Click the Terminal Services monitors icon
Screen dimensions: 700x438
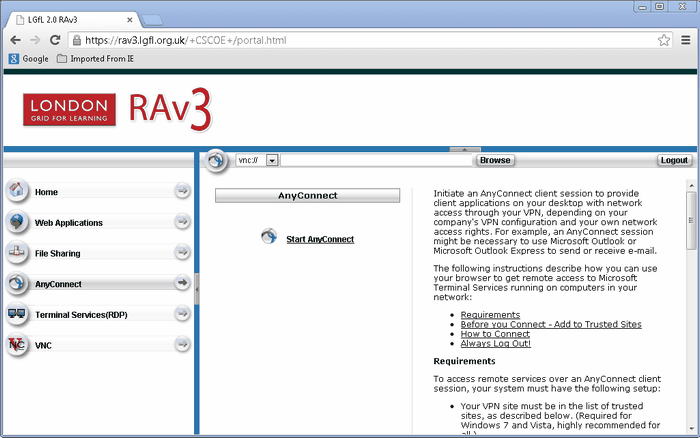pyautogui.click(x=17, y=314)
